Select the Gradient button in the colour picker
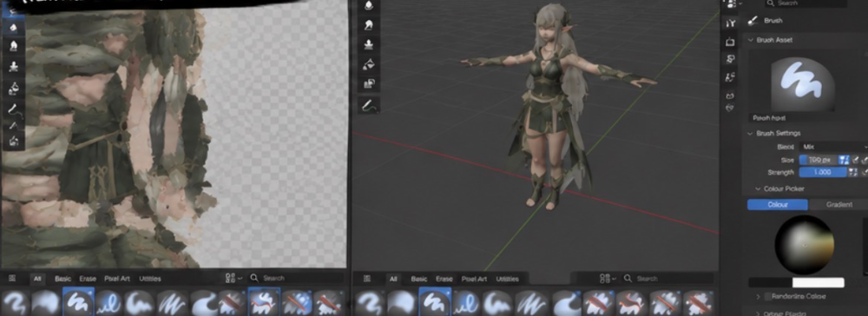This screenshot has width=868, height=316. pos(838,205)
